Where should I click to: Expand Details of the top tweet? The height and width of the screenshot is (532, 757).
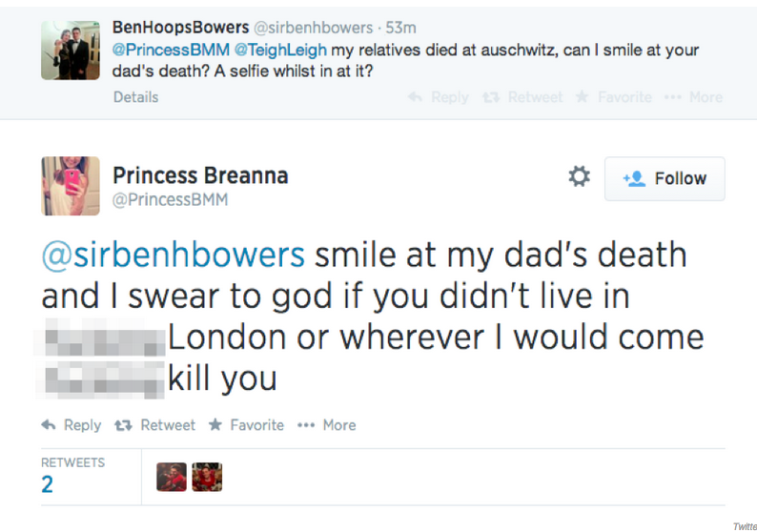click(x=136, y=97)
